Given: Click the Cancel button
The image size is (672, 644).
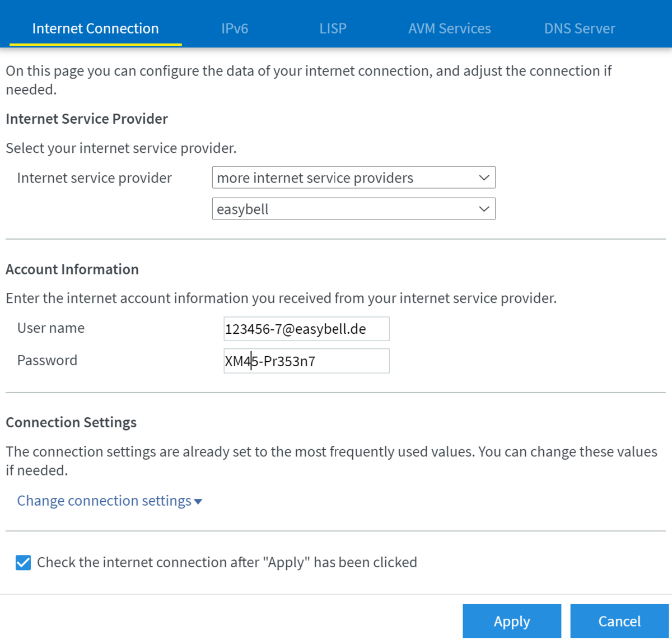Looking at the screenshot, I should click(x=619, y=621).
